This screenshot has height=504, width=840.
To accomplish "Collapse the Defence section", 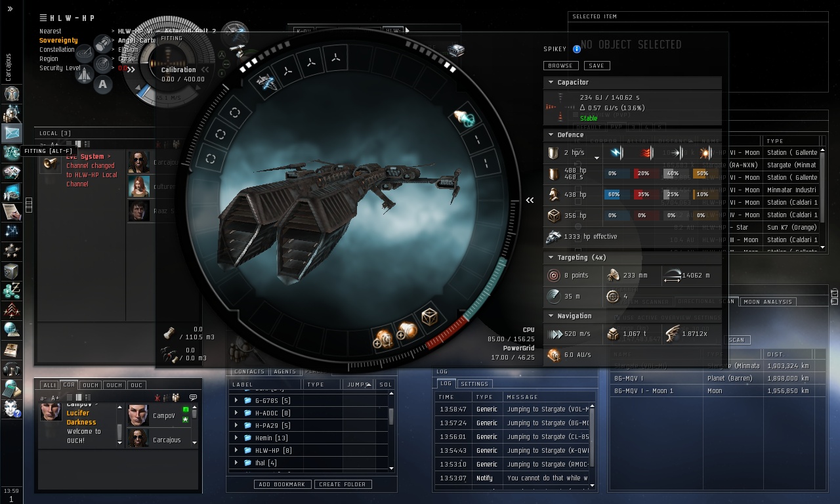I will pos(551,135).
